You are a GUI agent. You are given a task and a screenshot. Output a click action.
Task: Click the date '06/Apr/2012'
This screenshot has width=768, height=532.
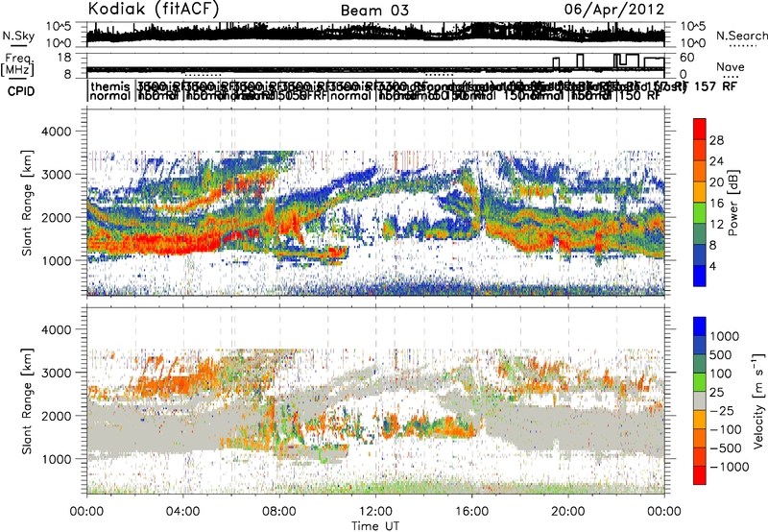614,9
